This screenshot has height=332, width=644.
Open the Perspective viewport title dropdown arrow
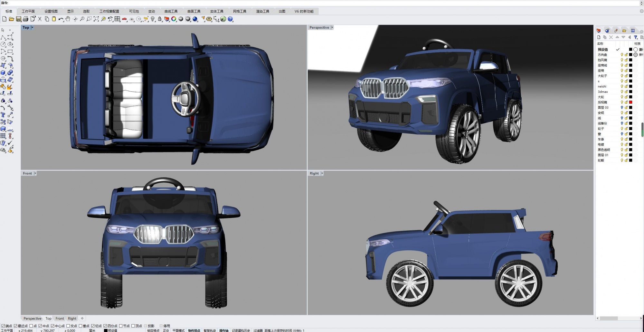coord(332,27)
